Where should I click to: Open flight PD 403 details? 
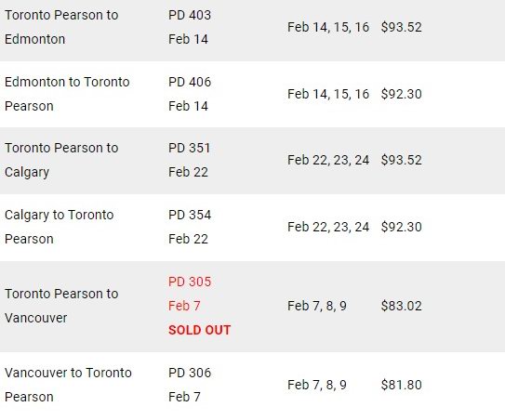190,15
